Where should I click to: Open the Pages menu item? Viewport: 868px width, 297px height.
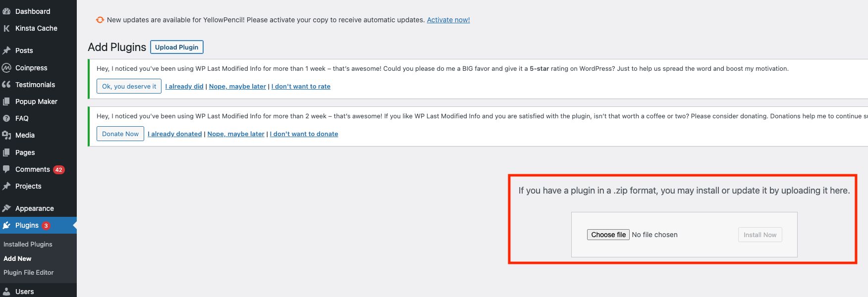tap(25, 152)
